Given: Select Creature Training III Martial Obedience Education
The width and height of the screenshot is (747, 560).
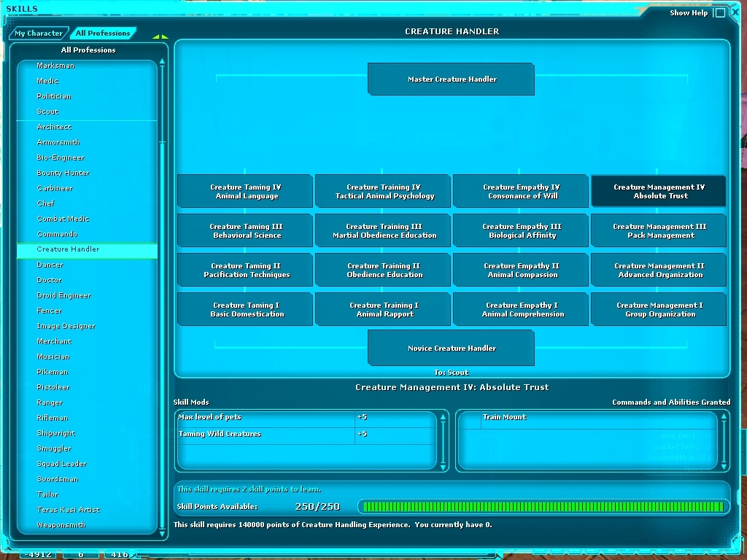Looking at the screenshot, I should (383, 231).
